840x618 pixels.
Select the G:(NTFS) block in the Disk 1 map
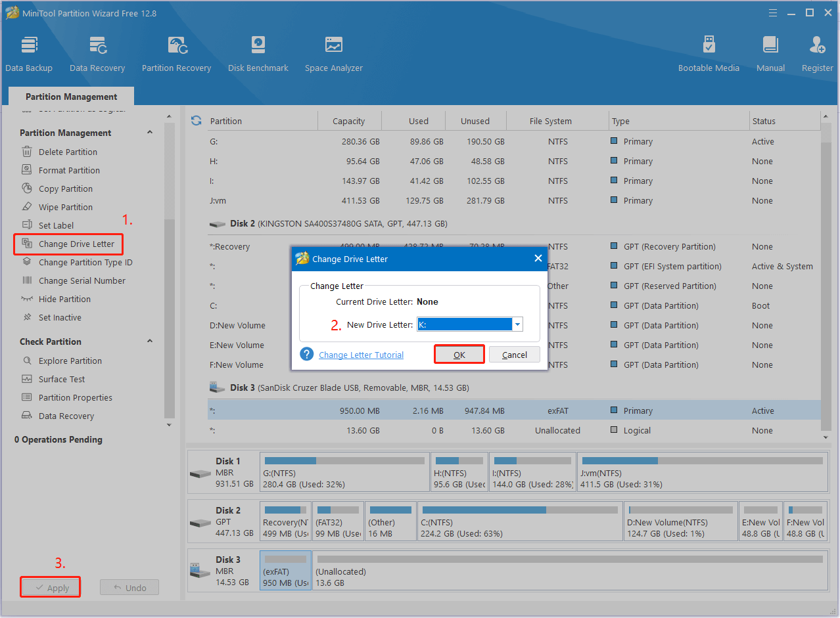click(344, 472)
